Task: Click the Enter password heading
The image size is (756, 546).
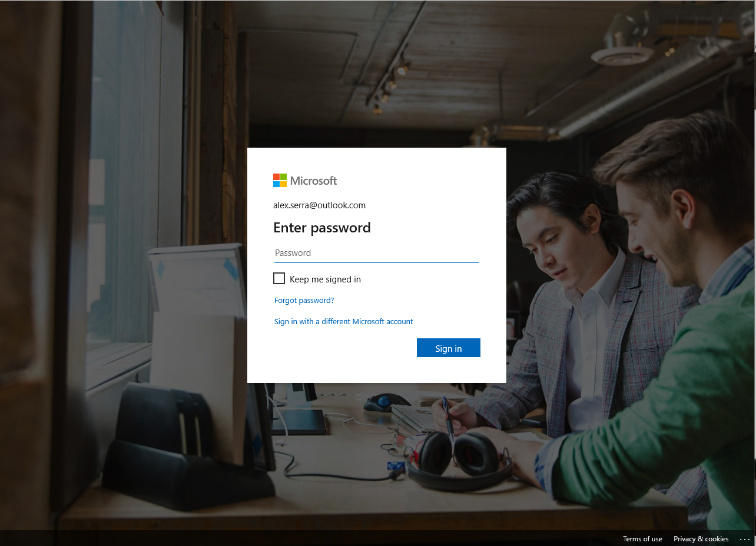Action: (x=322, y=228)
